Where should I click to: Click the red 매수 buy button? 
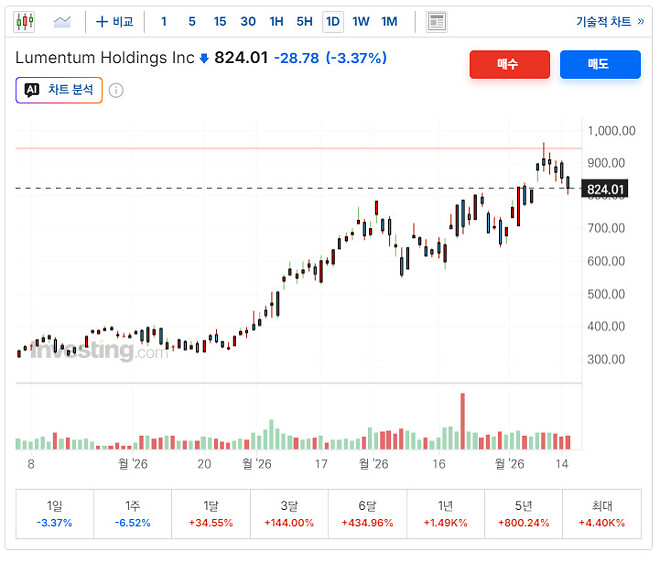click(x=509, y=64)
